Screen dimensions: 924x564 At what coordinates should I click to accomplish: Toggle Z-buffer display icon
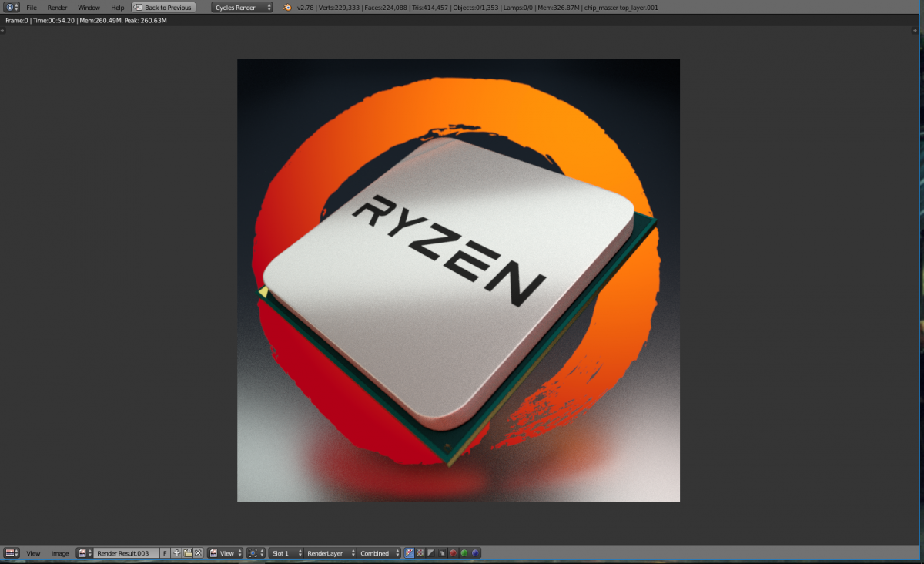tap(442, 553)
